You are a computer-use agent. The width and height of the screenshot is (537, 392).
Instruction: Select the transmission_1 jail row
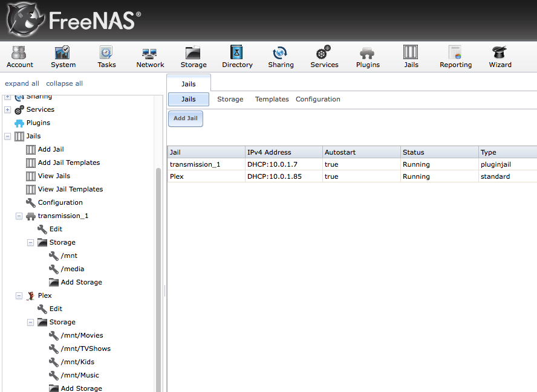[352, 164]
